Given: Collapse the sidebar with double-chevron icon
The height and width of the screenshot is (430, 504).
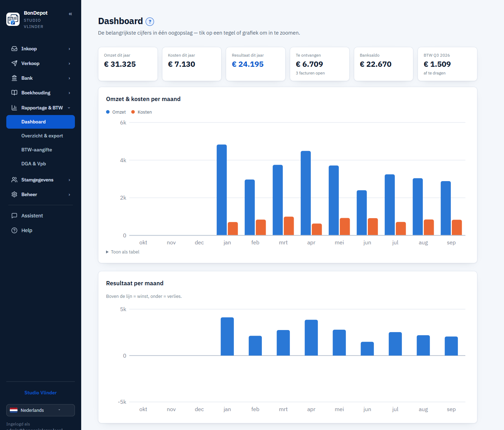Looking at the screenshot, I should pos(70,14).
